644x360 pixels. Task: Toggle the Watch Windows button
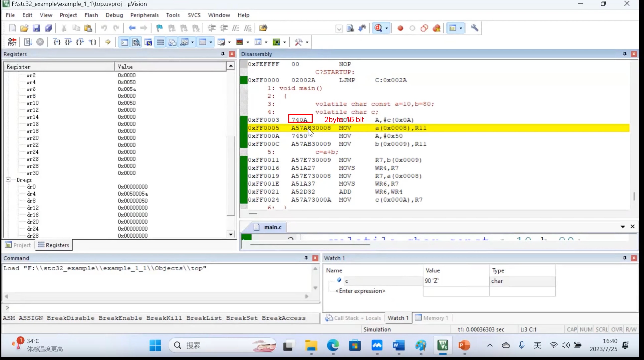tap(185, 42)
